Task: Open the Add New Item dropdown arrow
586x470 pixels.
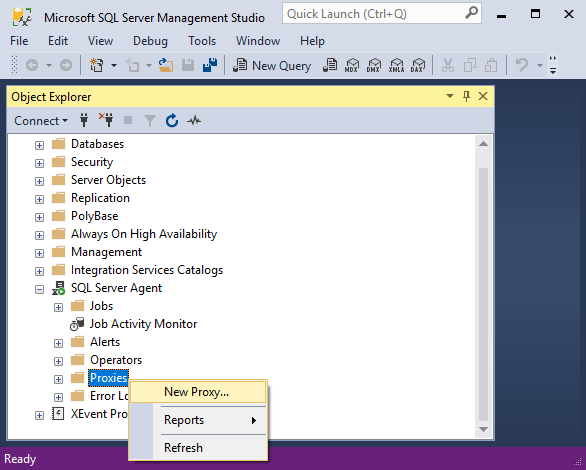Action: pyautogui.click(x=149, y=65)
